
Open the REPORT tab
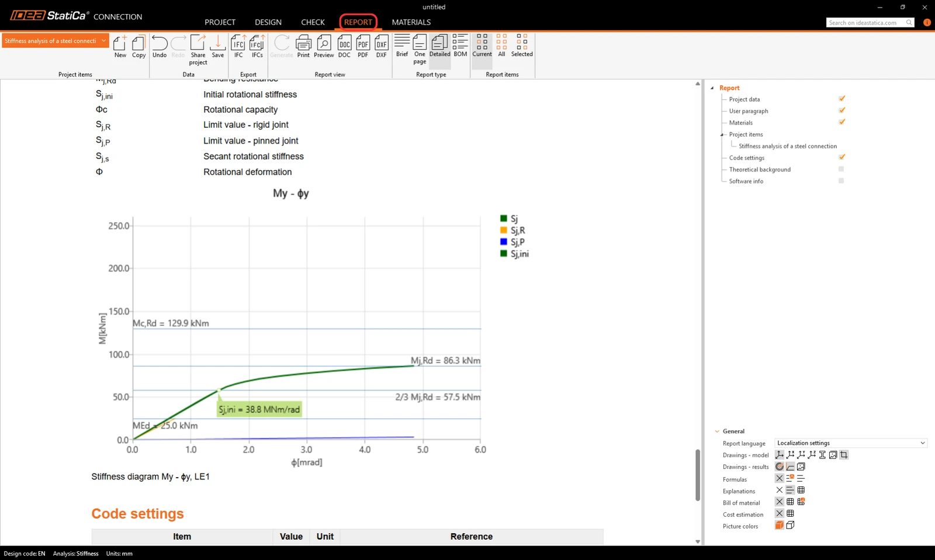click(358, 22)
